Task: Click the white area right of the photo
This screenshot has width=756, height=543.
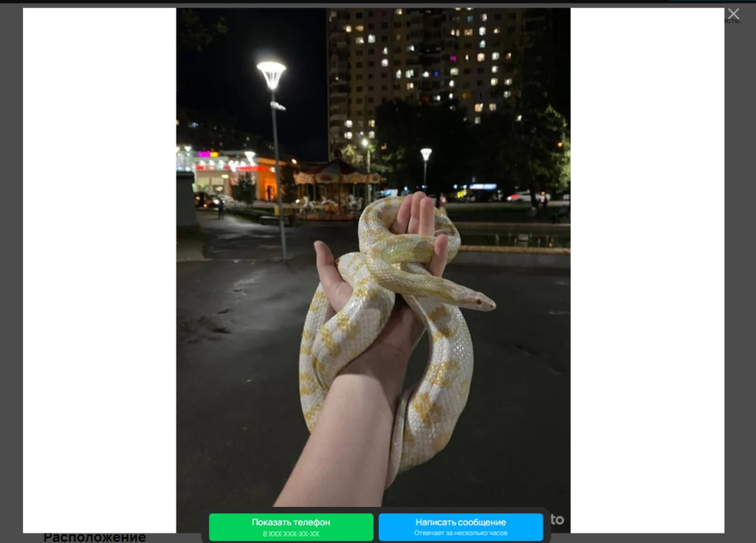Action: pyautogui.click(x=647, y=266)
